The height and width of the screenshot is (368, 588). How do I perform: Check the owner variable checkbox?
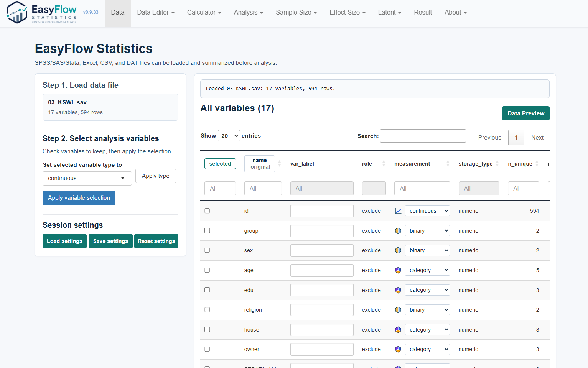point(207,349)
